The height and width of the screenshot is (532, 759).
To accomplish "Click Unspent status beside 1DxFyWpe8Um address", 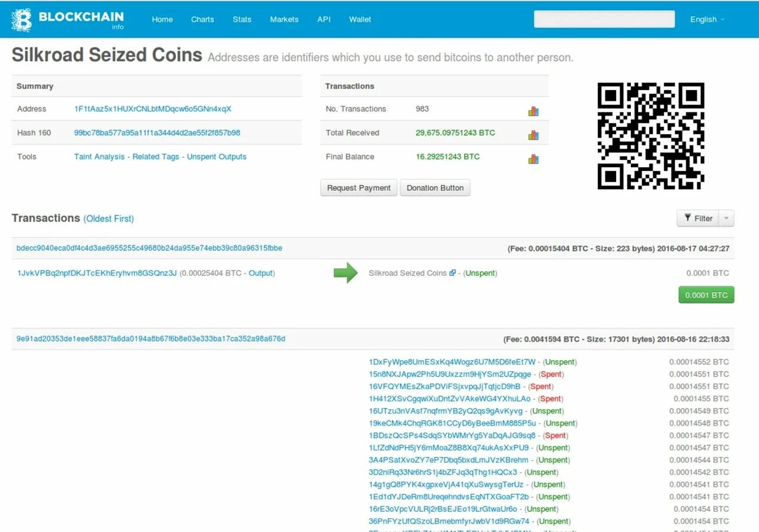I will tap(560, 362).
